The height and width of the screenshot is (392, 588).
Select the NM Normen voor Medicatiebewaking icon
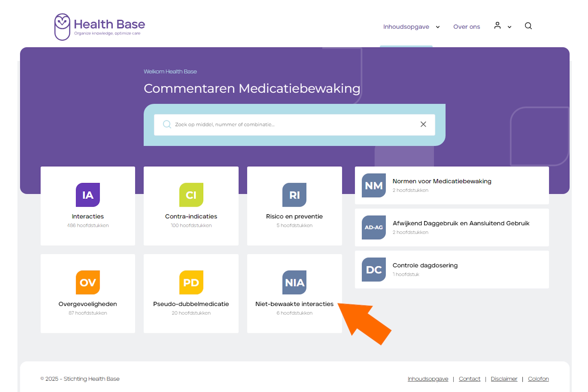tap(374, 186)
